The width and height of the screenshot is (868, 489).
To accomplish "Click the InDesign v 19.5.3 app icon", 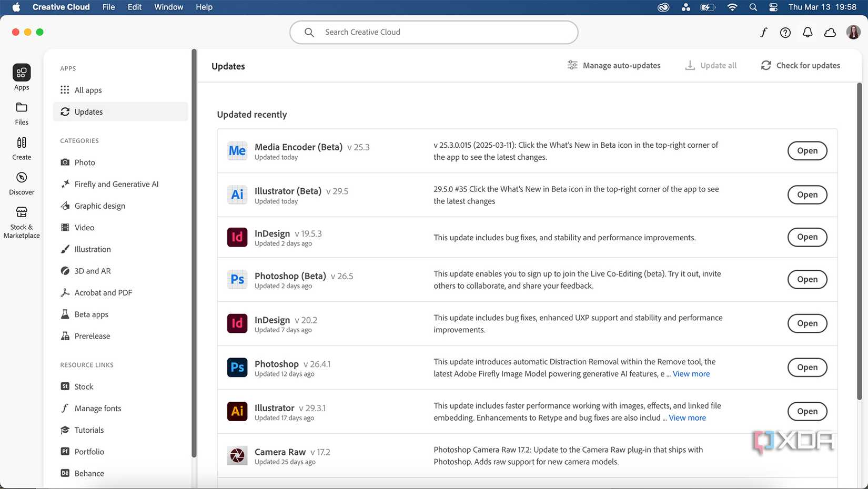I will (237, 237).
